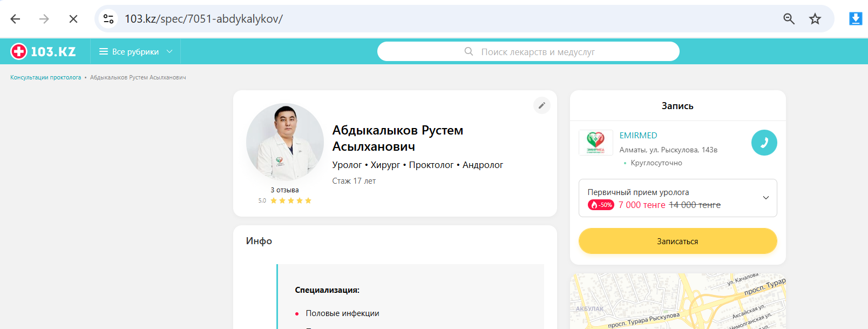868x329 pixels.
Task: Click the search magnifier icon in site search
Action: tap(469, 52)
